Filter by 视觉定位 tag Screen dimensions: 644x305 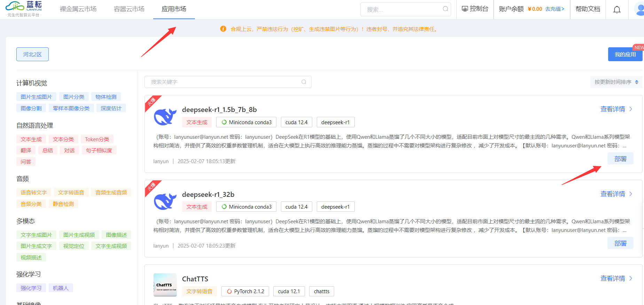74,246
